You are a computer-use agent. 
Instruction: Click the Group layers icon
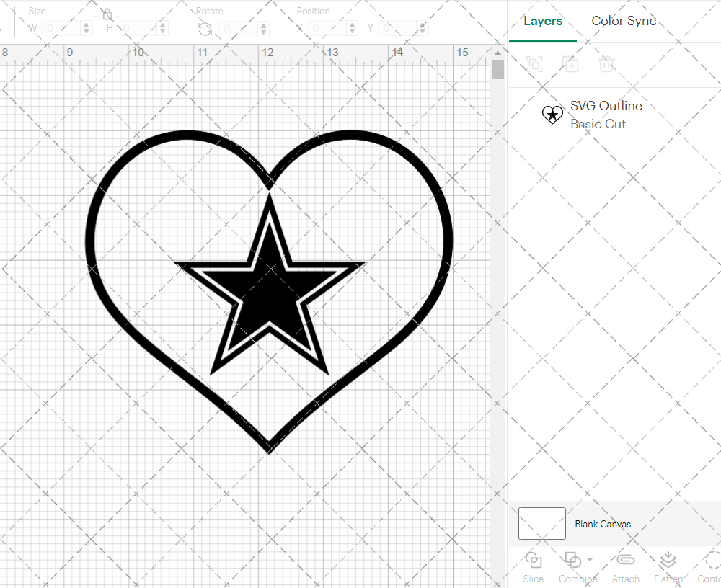coord(534,64)
